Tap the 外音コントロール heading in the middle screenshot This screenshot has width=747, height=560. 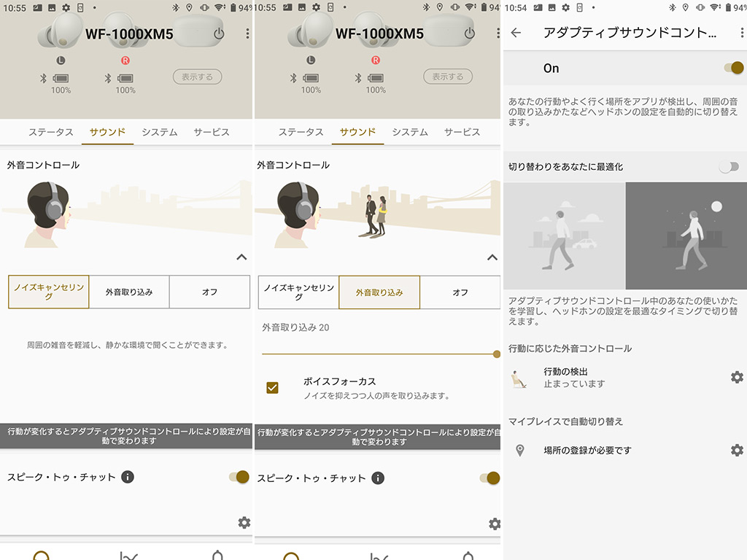point(293,165)
